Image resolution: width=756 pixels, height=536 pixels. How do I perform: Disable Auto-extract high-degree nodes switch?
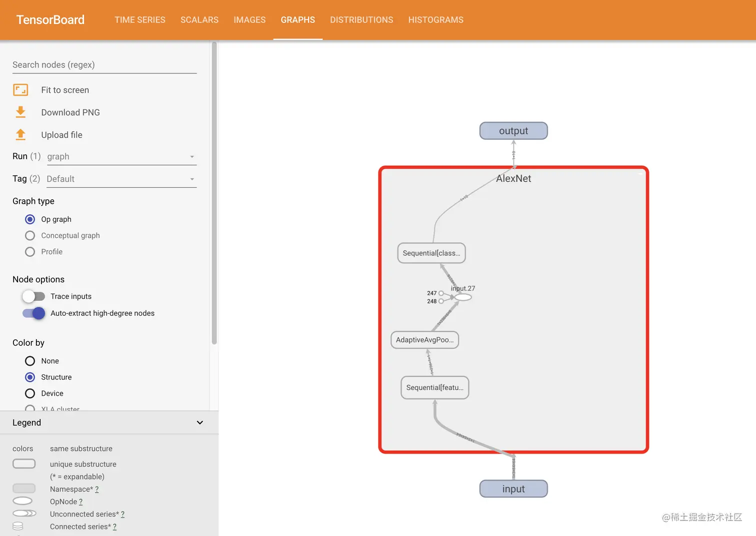click(x=33, y=313)
